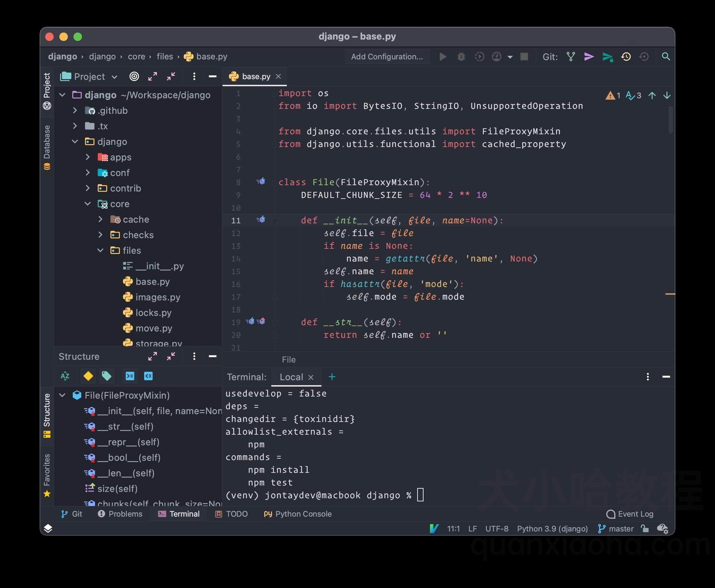Click the Debug tool icon
715x588 pixels.
[460, 57]
